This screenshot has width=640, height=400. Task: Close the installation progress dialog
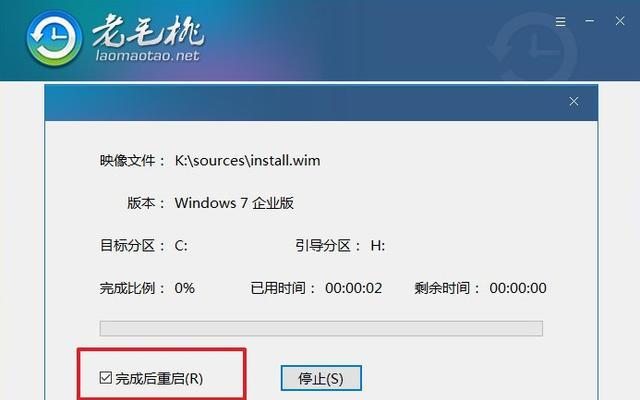click(574, 101)
